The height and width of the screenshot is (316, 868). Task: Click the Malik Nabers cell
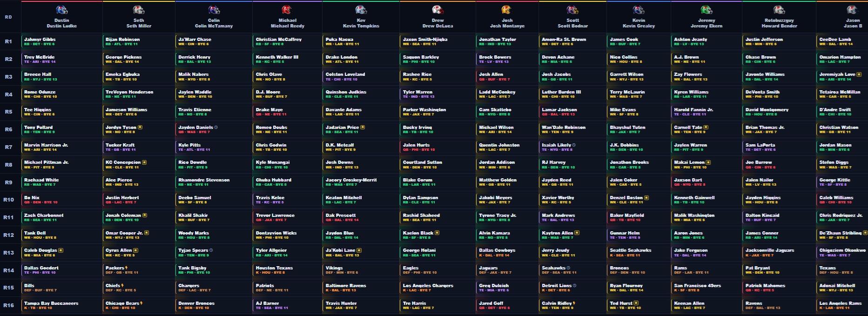(x=214, y=77)
